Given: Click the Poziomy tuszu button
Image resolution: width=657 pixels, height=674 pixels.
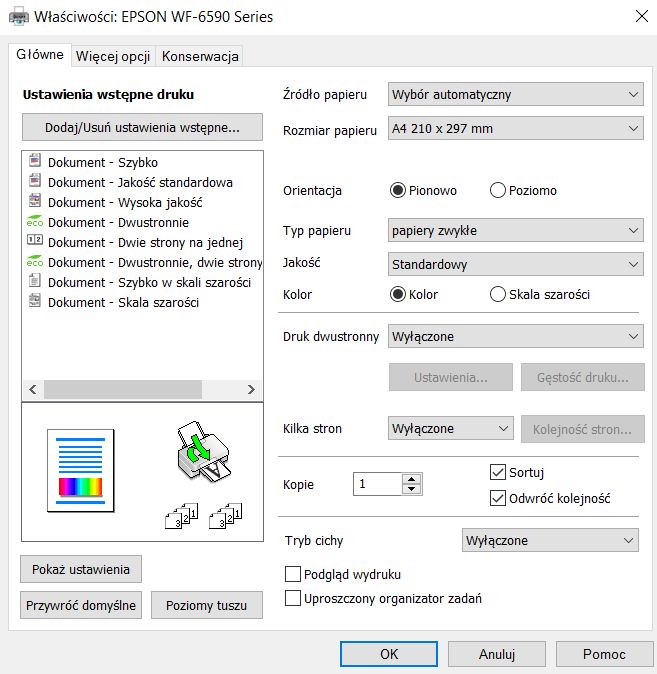Looking at the screenshot, I should (206, 605).
